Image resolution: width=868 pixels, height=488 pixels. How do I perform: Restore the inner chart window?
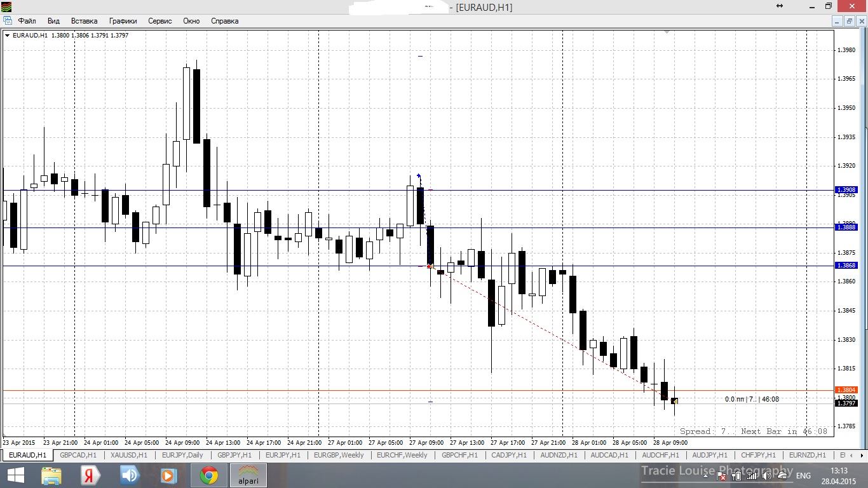coord(850,21)
